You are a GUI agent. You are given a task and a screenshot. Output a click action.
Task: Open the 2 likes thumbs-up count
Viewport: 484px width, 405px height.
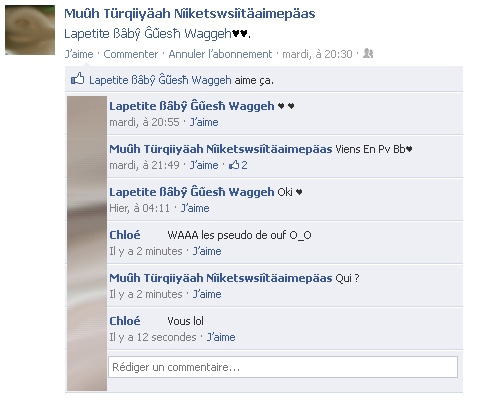tap(238, 165)
